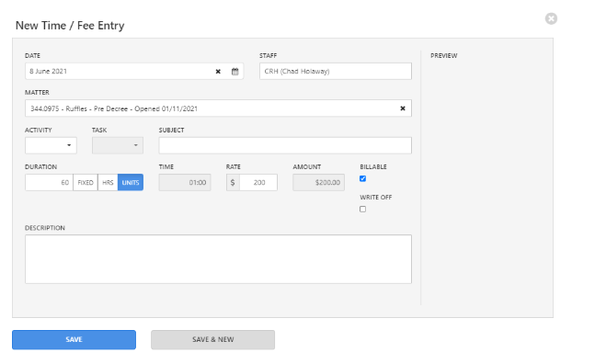Select the Units duration mode
This screenshot has width=595, height=364.
pos(131,182)
